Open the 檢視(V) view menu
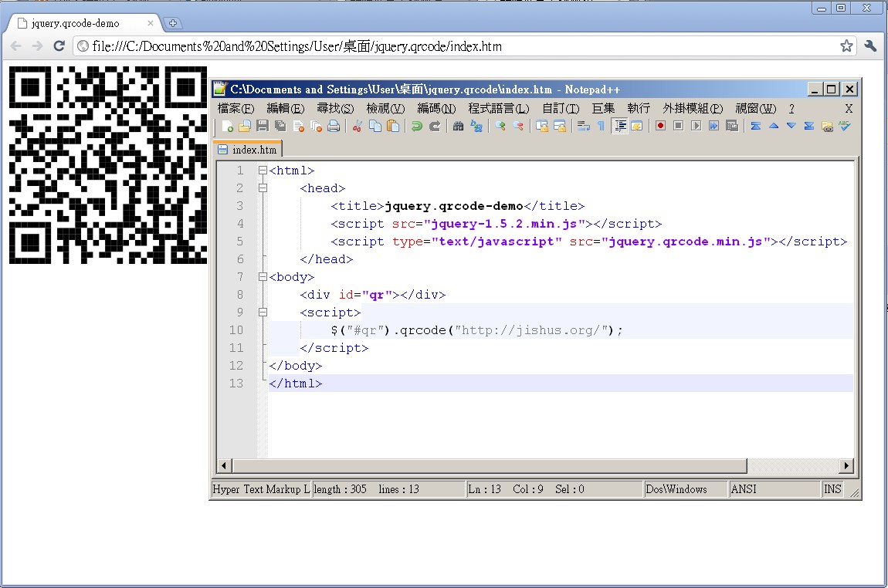The width and height of the screenshot is (888, 588). pos(385,108)
